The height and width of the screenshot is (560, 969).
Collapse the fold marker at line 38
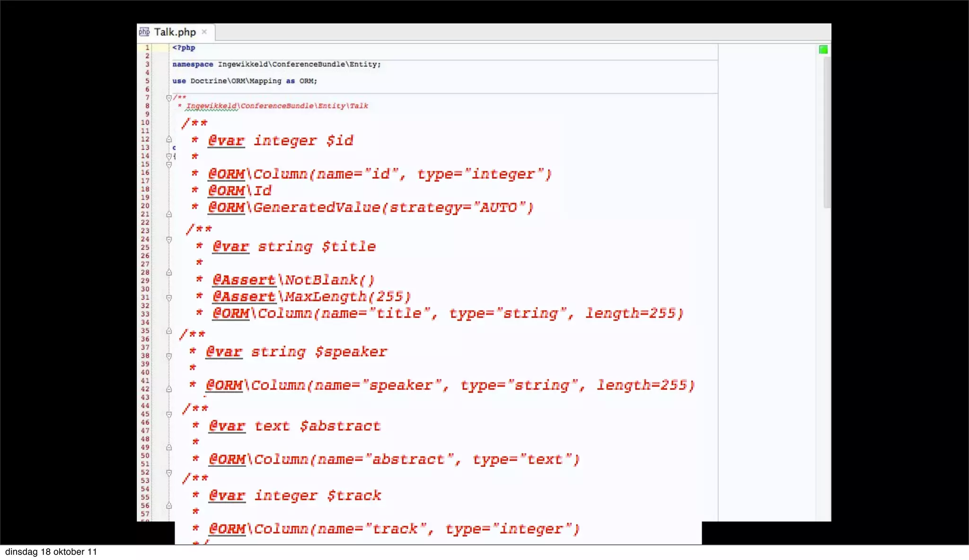[169, 356]
